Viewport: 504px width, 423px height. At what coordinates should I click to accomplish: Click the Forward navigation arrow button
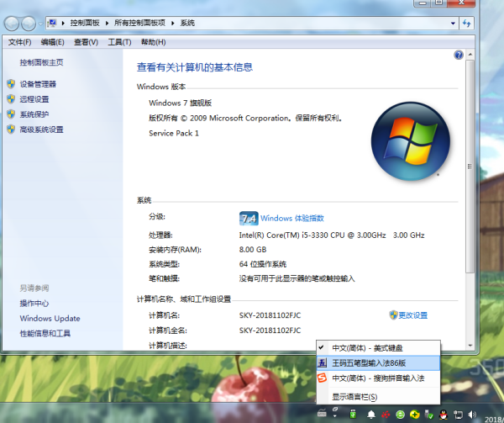point(29,24)
